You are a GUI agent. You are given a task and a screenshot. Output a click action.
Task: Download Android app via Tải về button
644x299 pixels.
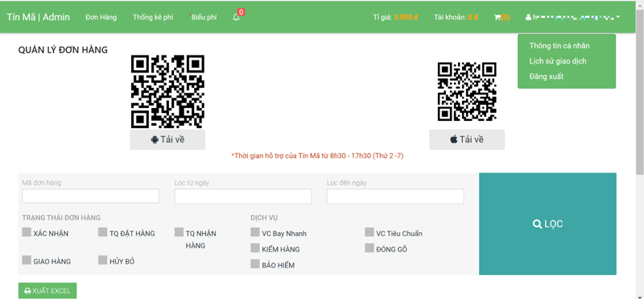click(x=167, y=140)
